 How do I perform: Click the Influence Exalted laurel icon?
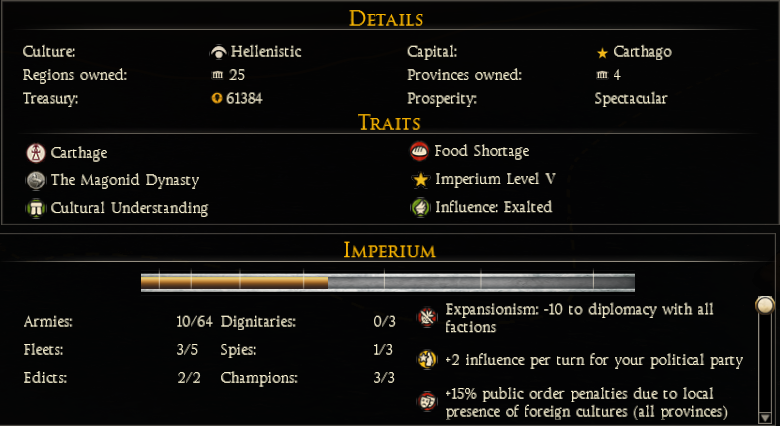(x=420, y=208)
